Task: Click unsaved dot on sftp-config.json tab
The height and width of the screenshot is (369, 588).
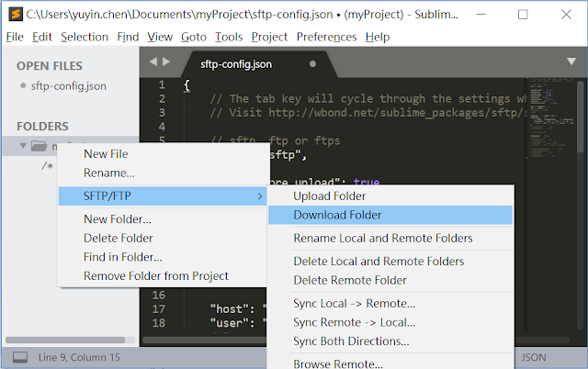Action: [312, 64]
